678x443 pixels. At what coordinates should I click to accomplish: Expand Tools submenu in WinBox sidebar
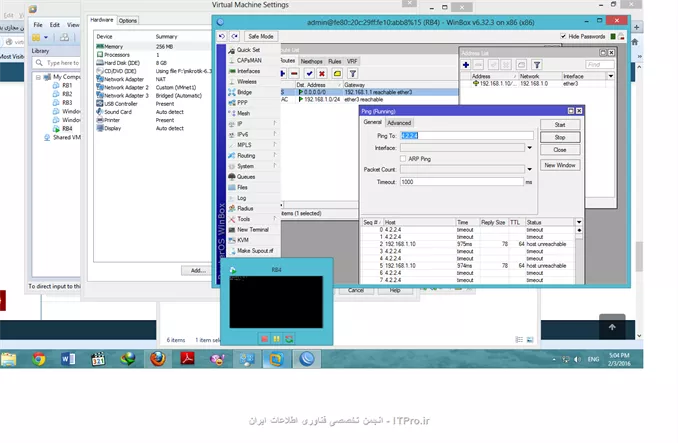275,219
